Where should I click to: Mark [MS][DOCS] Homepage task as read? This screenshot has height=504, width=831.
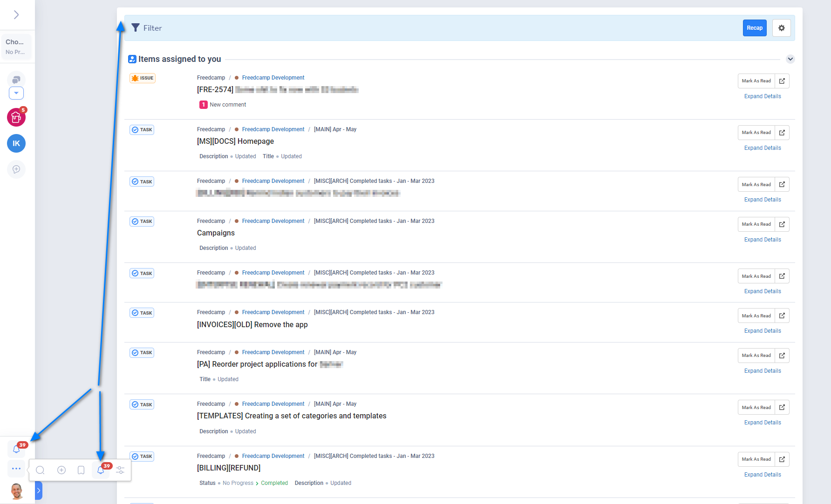(756, 133)
